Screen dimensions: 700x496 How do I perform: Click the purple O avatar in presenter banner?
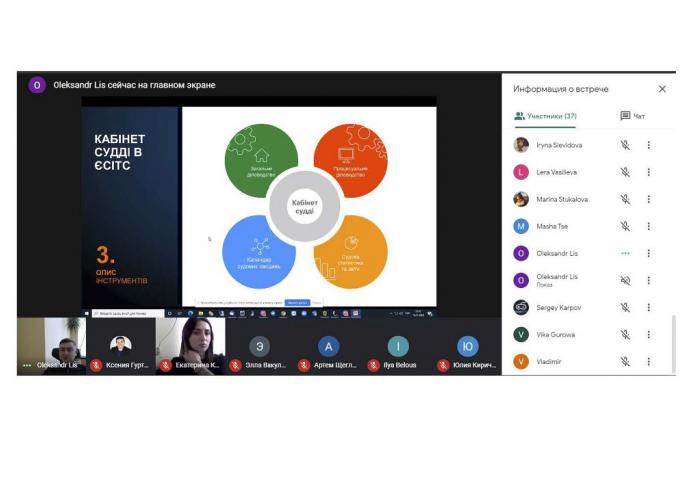37,85
